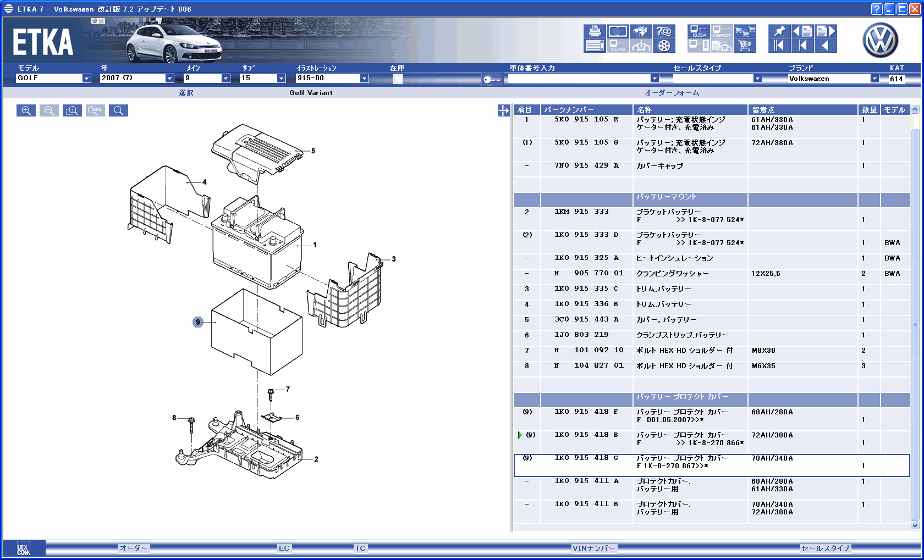Click the VINナンバー button
The width and height of the screenshot is (924, 560).
pos(594,548)
